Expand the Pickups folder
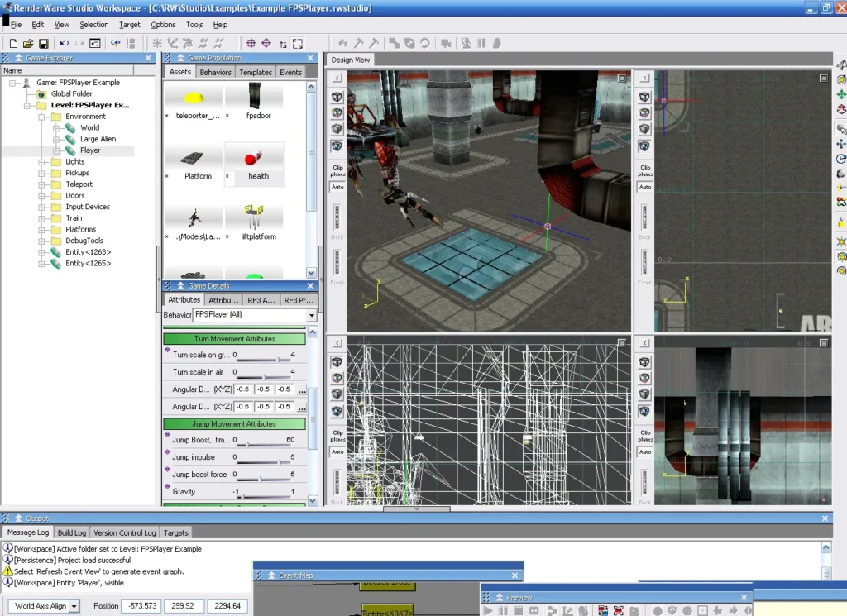This screenshot has height=616, width=847. coord(41,174)
